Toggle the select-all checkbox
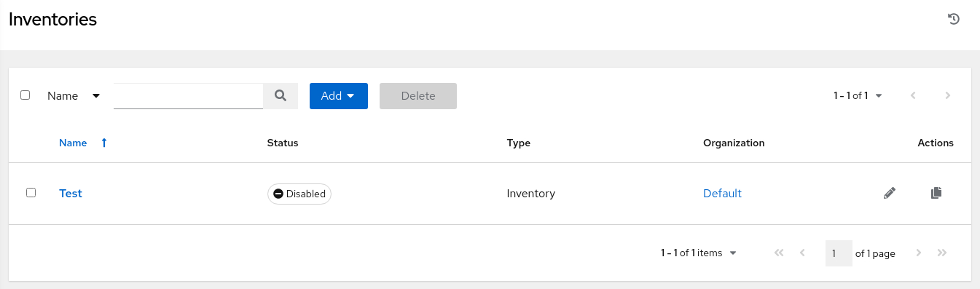The image size is (980, 289). [x=26, y=95]
